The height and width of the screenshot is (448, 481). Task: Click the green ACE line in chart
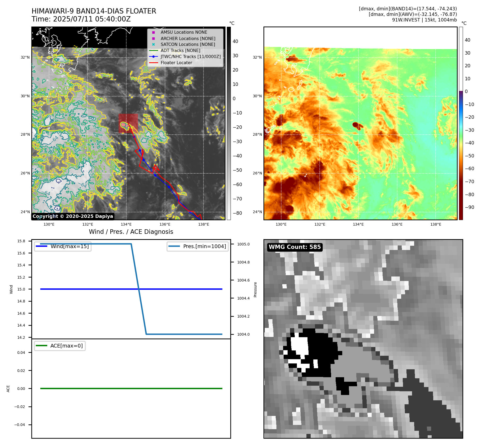coord(131,388)
